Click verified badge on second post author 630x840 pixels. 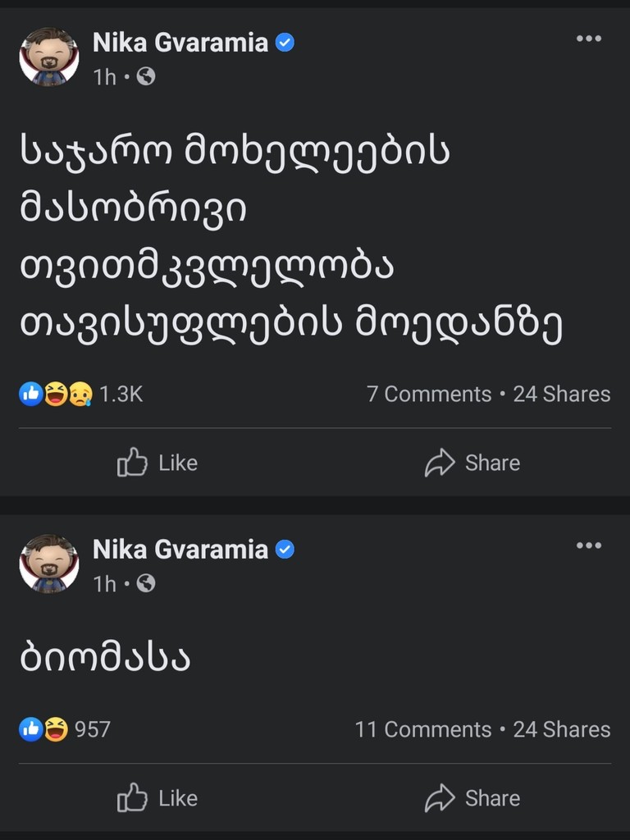(x=285, y=550)
